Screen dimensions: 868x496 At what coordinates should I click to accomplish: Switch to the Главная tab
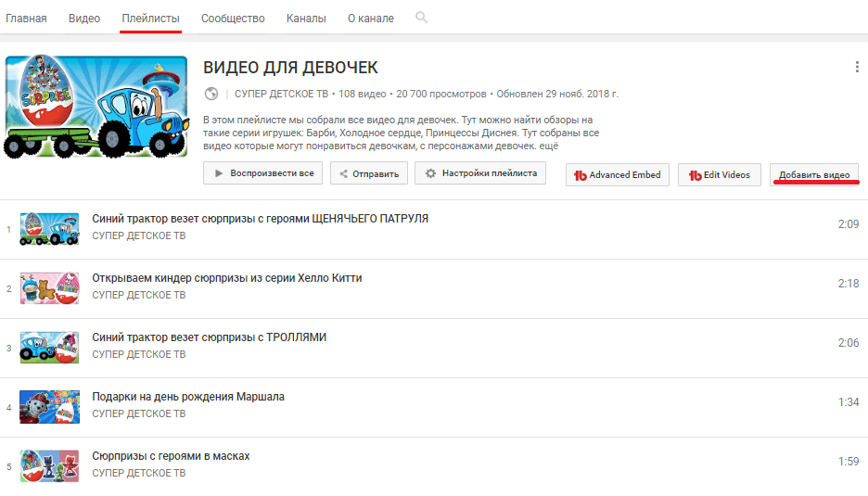pos(26,19)
